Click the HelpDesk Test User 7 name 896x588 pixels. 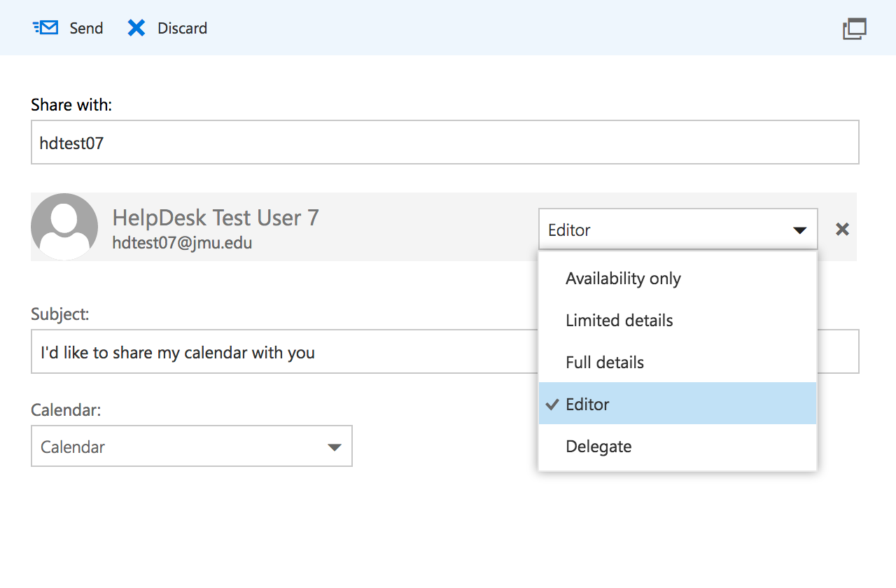(216, 218)
